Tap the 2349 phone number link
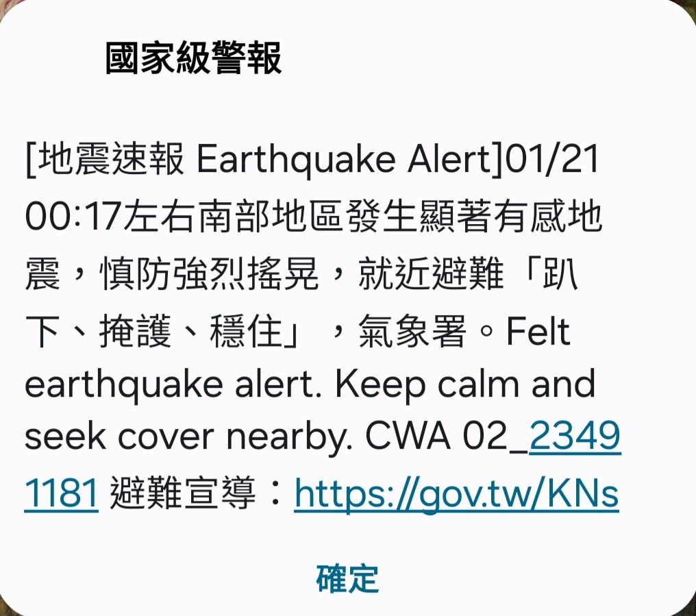The width and height of the screenshot is (696, 616). (575, 436)
